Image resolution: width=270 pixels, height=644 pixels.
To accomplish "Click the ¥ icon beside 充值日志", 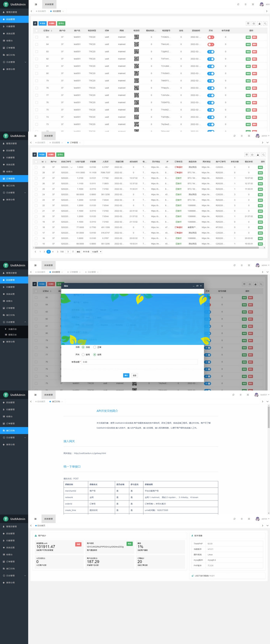I will 6,329.
